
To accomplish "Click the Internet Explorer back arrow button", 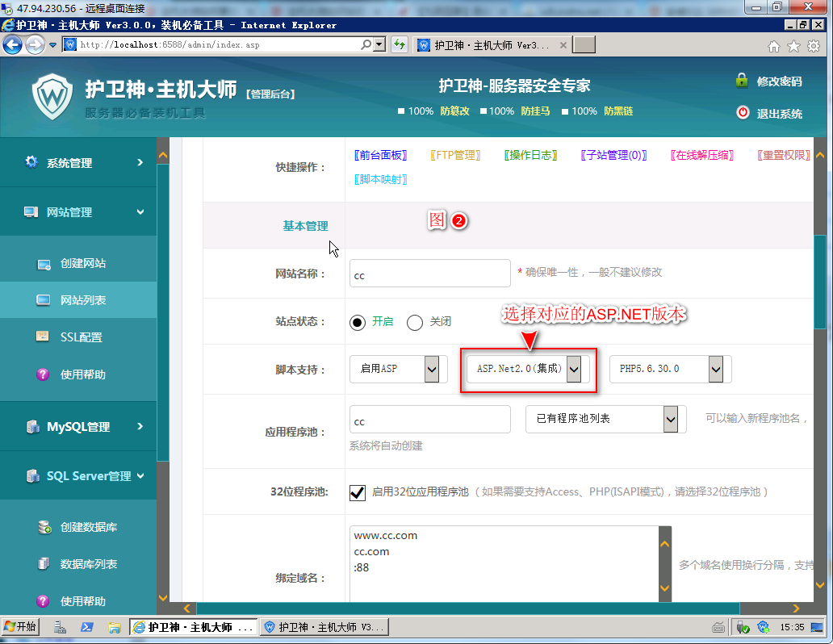I will pos(12,45).
